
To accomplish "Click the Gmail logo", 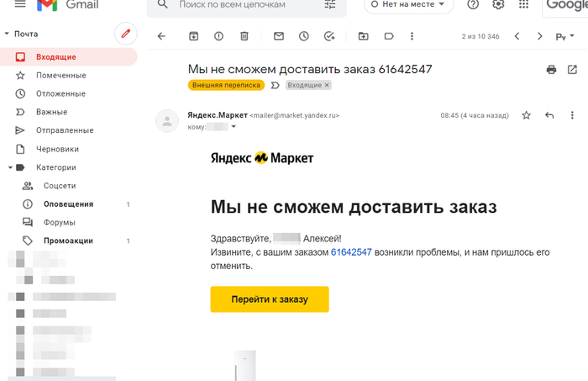I will (x=68, y=4).
